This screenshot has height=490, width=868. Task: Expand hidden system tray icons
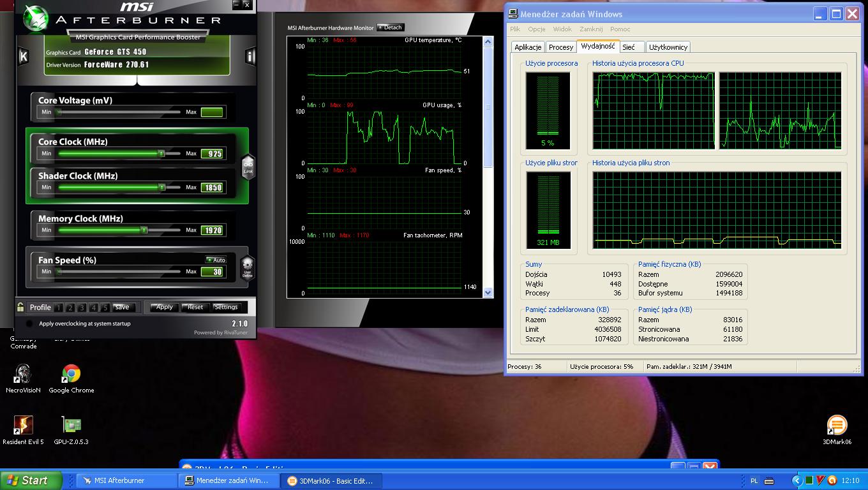tap(796, 480)
